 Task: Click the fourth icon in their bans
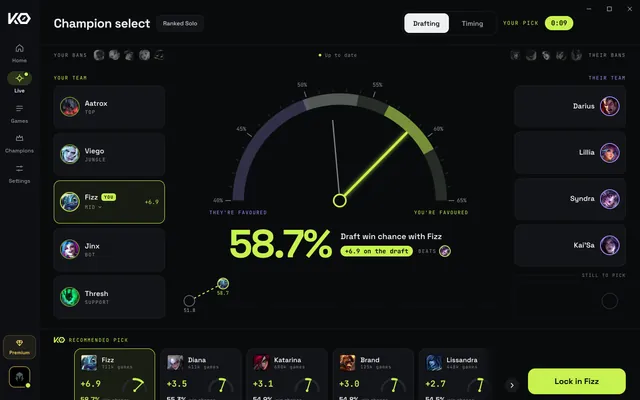click(561, 55)
